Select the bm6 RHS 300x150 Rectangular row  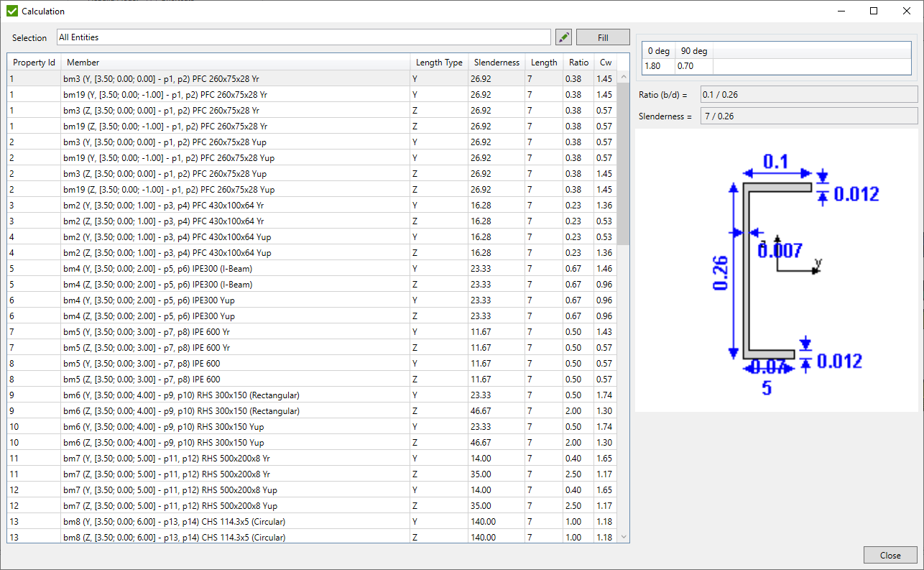(x=216, y=395)
